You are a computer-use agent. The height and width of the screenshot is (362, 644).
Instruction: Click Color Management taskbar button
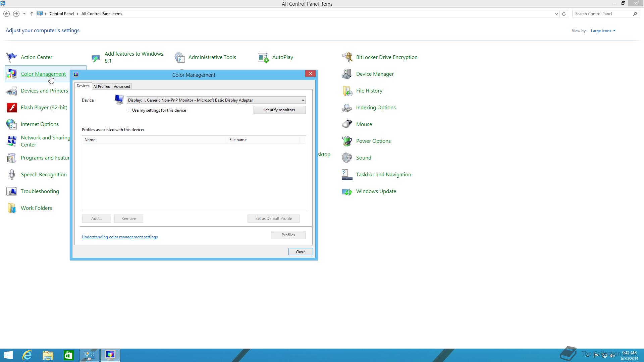click(110, 355)
